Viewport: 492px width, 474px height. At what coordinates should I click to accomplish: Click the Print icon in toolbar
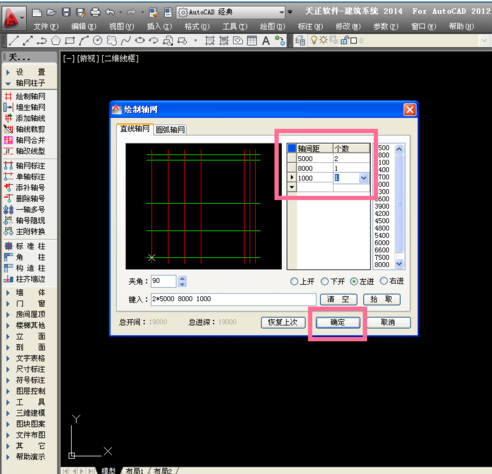(95, 13)
